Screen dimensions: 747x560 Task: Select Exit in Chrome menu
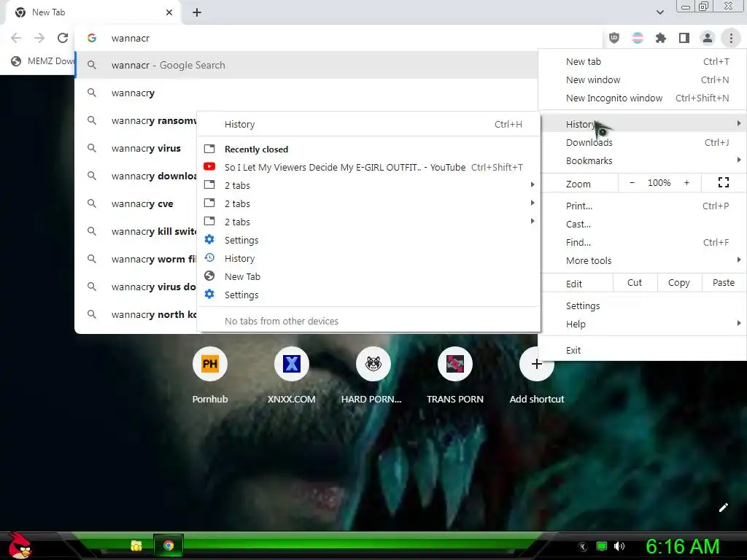(643, 350)
